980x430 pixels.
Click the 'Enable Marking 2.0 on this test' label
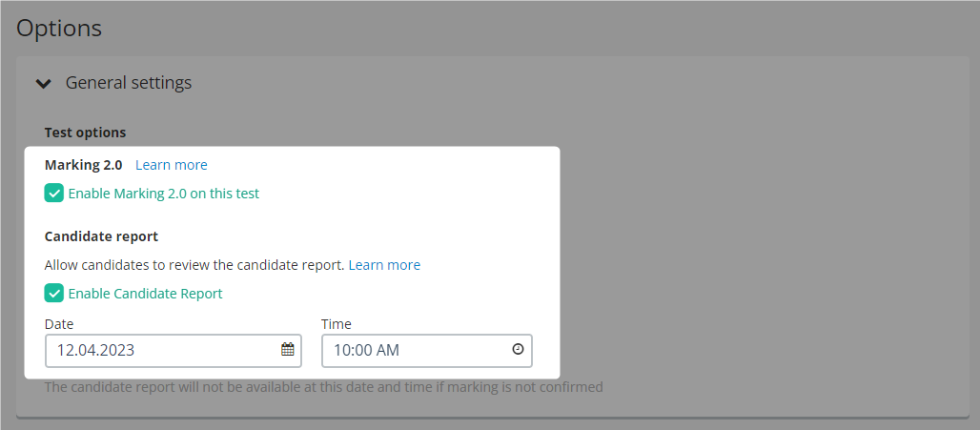pyautogui.click(x=163, y=194)
